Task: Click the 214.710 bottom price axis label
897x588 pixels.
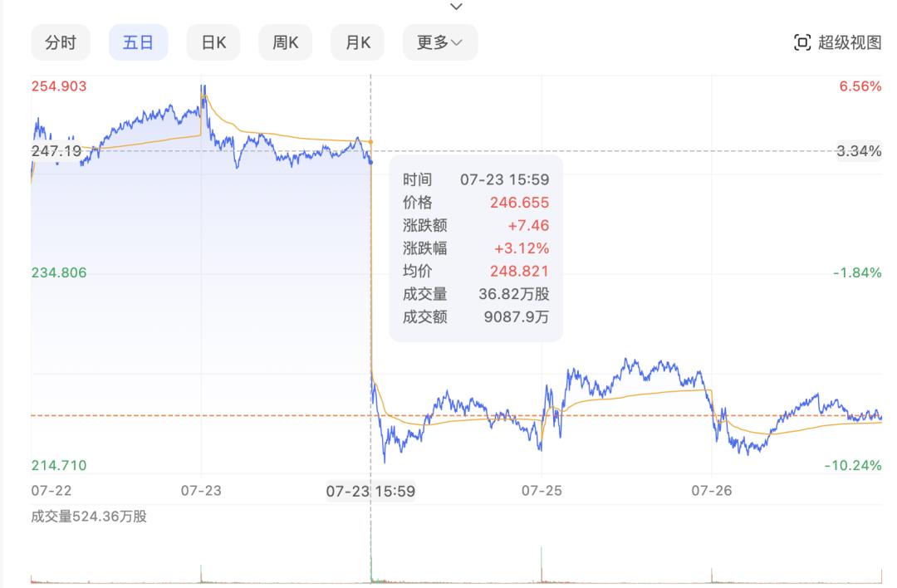Action: [59, 465]
